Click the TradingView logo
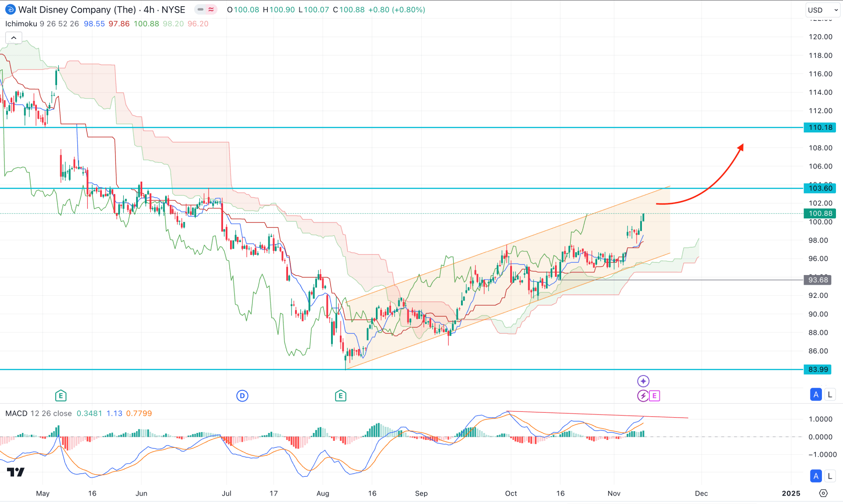This screenshot has height=504, width=843. point(16,472)
